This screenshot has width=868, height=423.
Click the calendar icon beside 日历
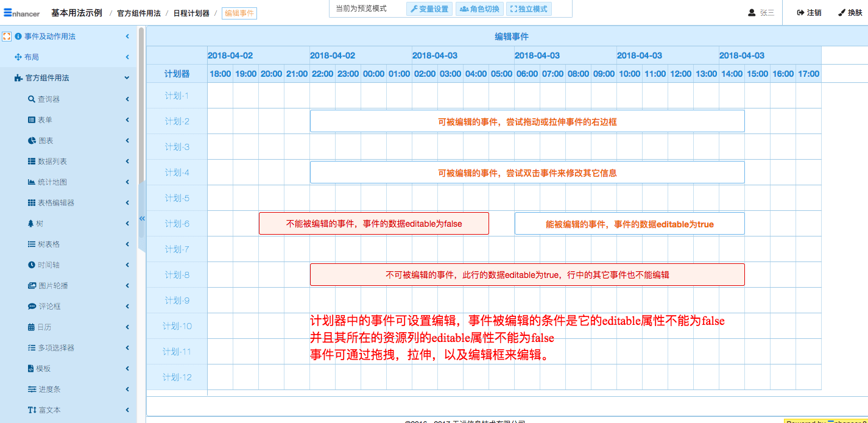coord(32,327)
